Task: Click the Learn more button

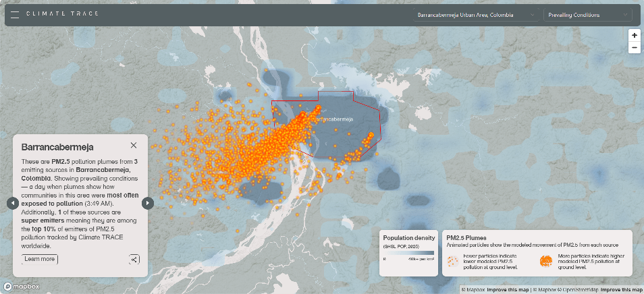Action: [x=40, y=259]
